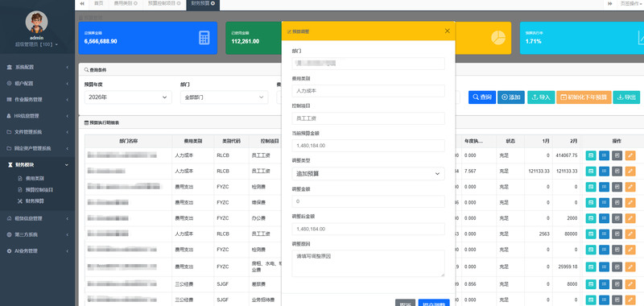Click the teal icon in 维保费 row
The width and height of the screenshot is (644, 306).
point(591,202)
